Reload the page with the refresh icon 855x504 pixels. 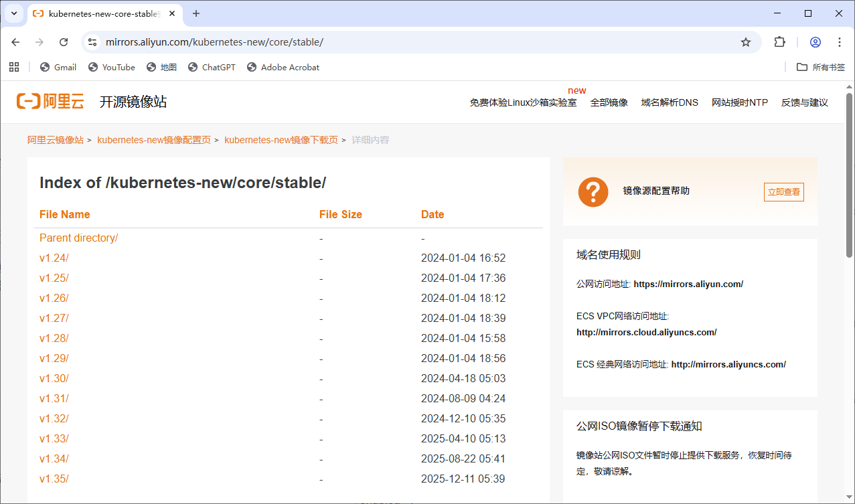(64, 42)
